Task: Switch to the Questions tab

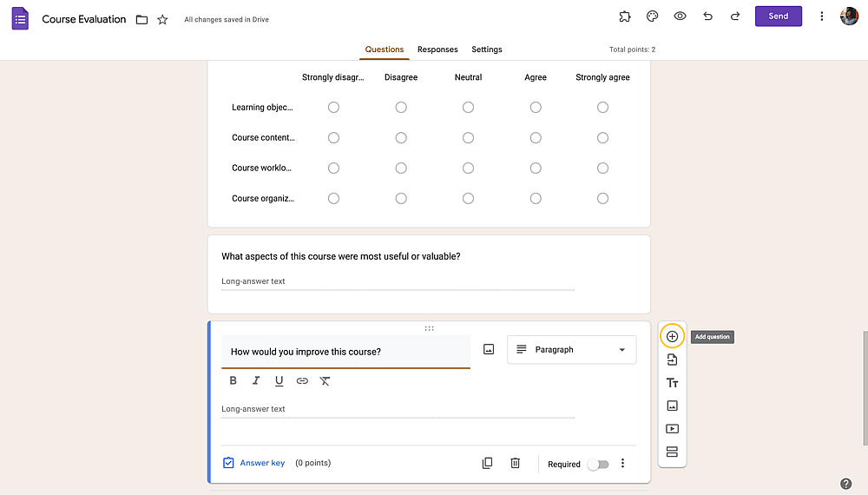Action: 385,49
